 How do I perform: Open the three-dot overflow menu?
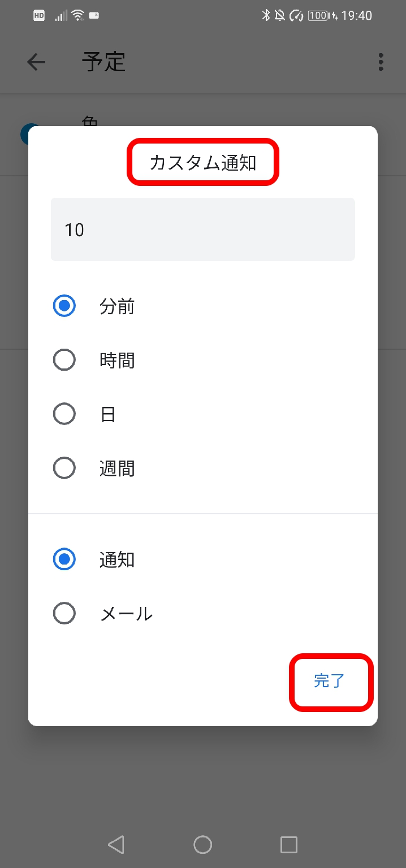click(381, 62)
